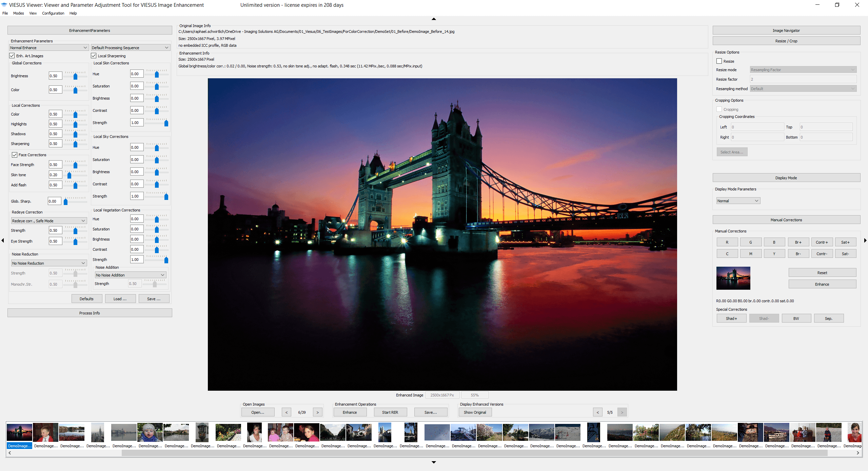868x471 pixels.
Task: Uncheck the Face Corrections checkbox
Action: tap(15, 155)
